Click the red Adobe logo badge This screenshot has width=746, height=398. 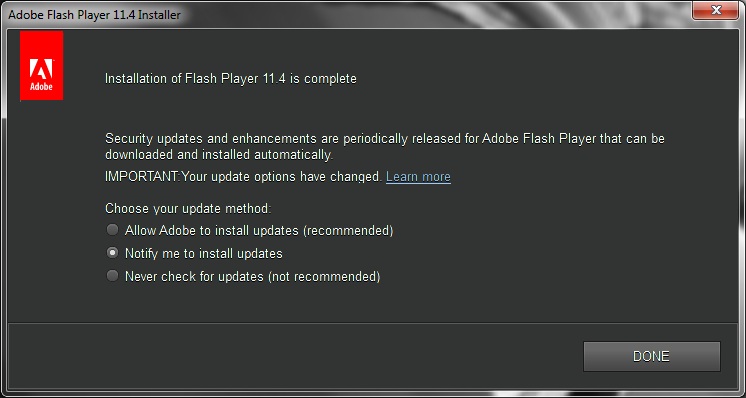click(41, 66)
